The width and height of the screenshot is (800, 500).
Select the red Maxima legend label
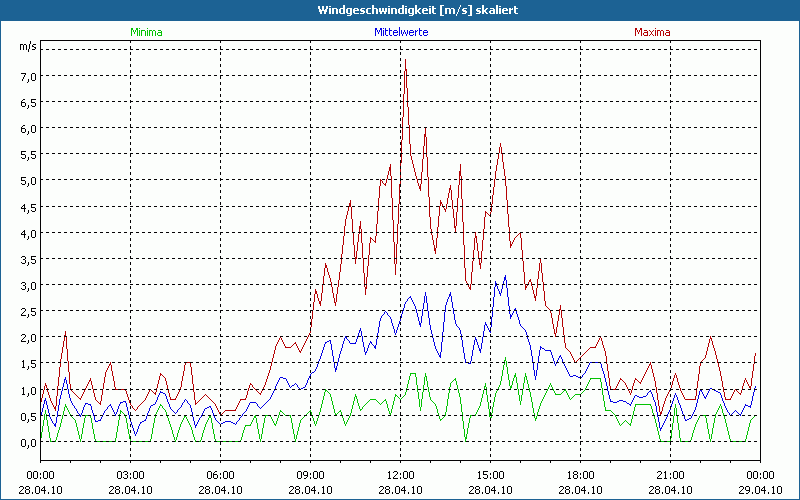[652, 32]
